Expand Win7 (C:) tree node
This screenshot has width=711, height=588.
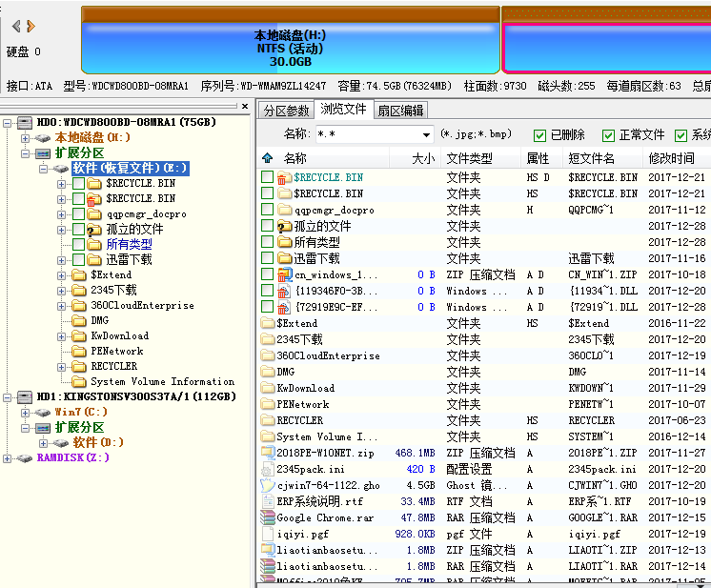[x=25, y=413]
